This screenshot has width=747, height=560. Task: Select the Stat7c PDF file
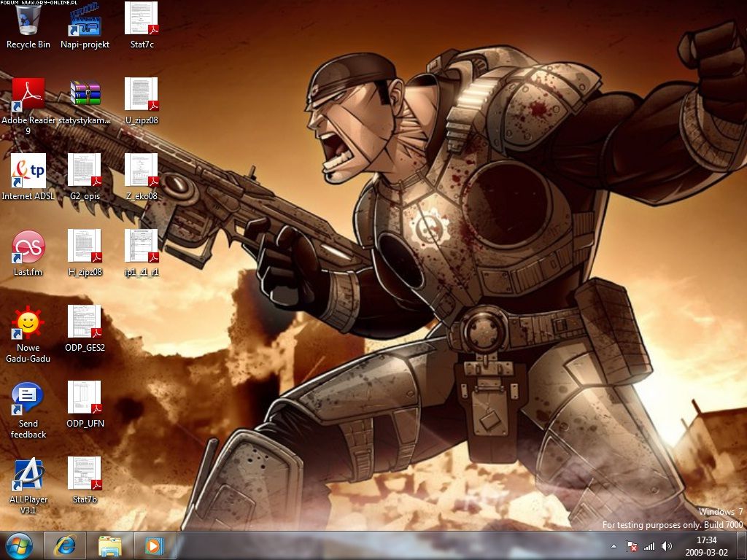click(142, 20)
